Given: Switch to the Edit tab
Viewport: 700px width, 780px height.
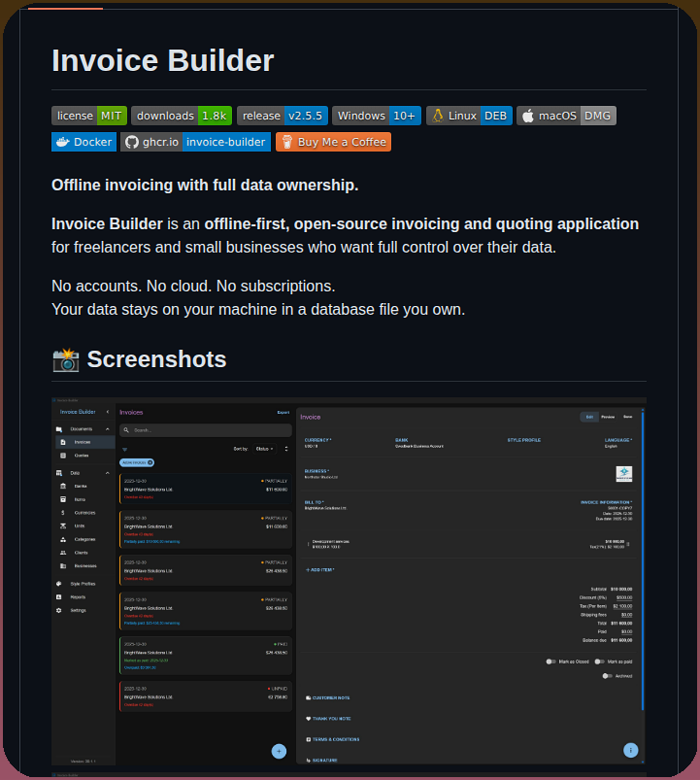Looking at the screenshot, I should [x=589, y=417].
